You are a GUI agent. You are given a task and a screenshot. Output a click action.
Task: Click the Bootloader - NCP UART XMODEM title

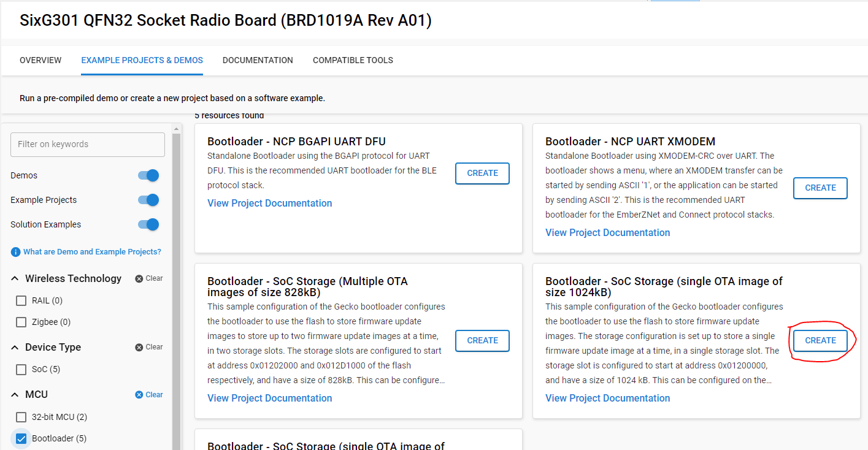pos(631,142)
